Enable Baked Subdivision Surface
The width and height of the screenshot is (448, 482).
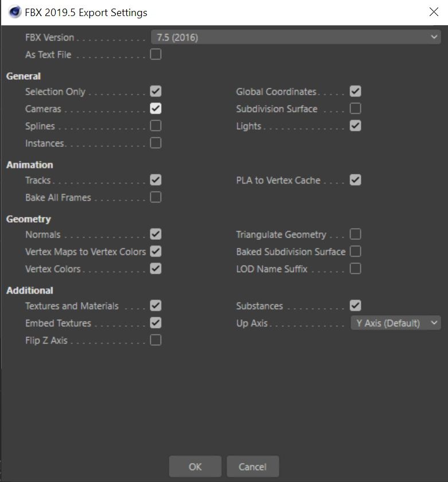coord(355,251)
